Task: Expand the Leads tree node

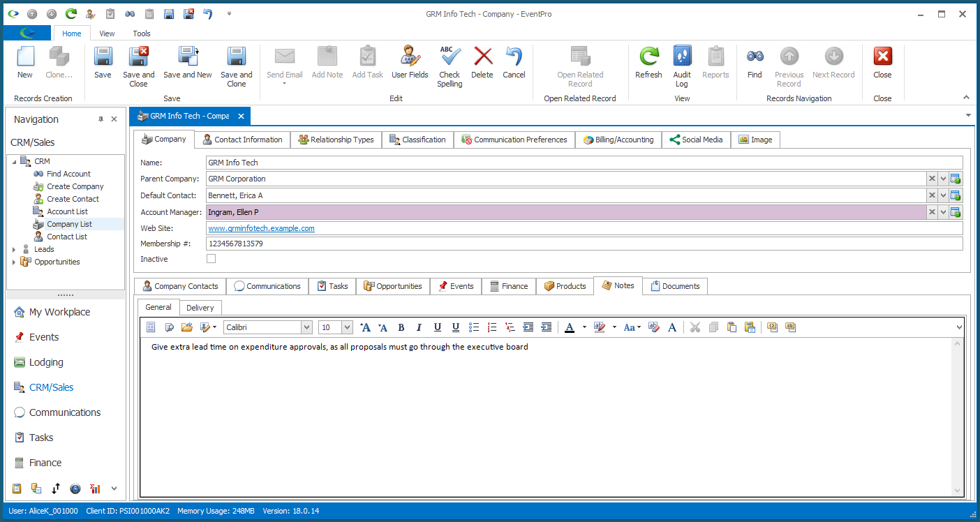Action: 13,249
